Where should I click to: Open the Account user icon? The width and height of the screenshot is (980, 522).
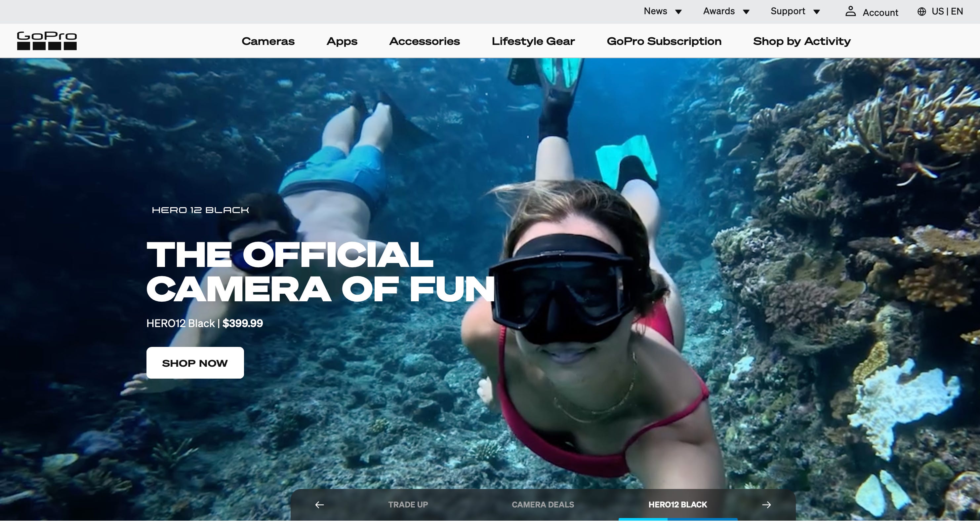coord(850,12)
